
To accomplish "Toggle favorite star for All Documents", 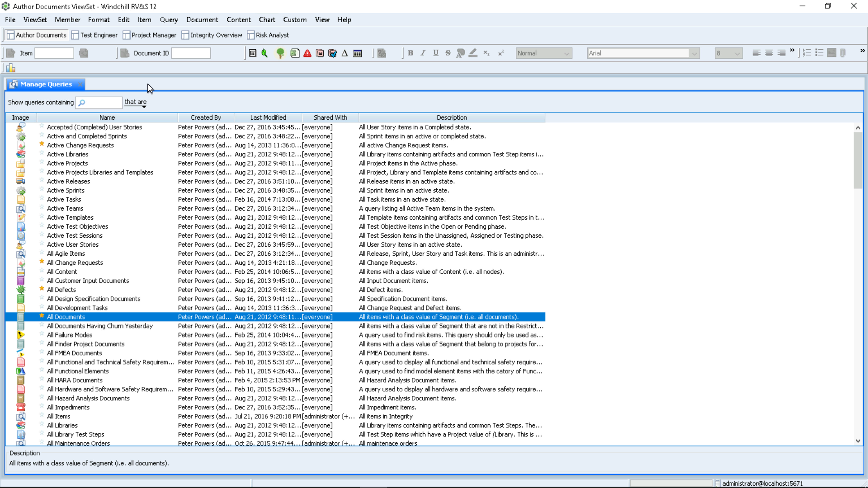I will pos(42,316).
